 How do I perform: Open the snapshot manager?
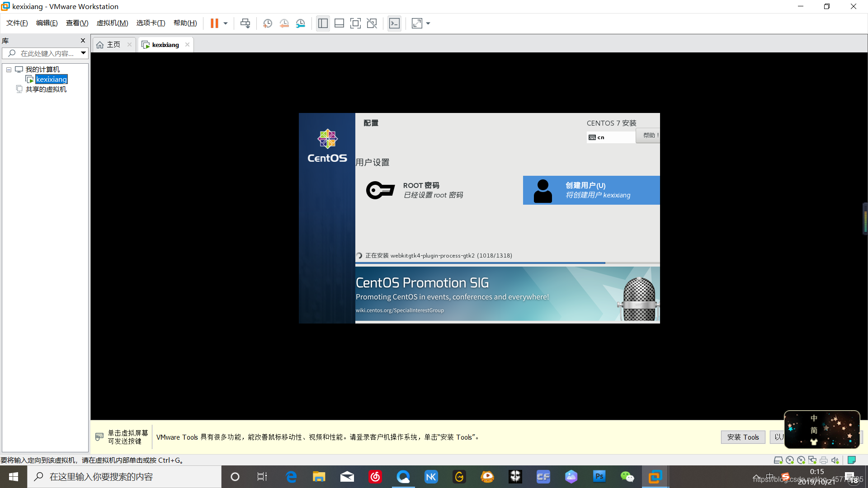point(301,23)
